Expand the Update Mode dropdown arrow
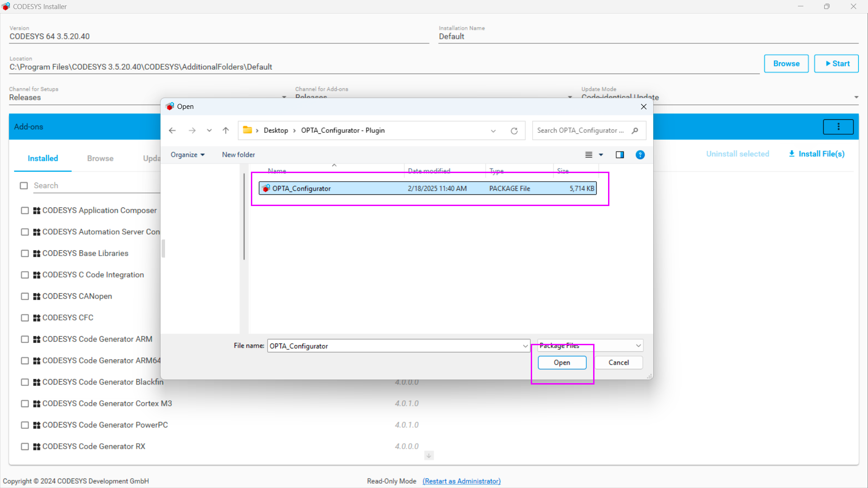868x488 pixels. click(856, 97)
